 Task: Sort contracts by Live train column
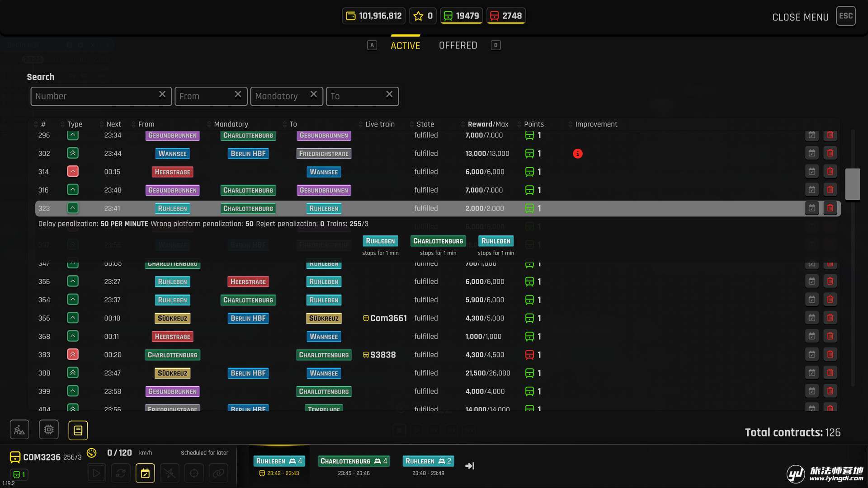[x=377, y=124]
